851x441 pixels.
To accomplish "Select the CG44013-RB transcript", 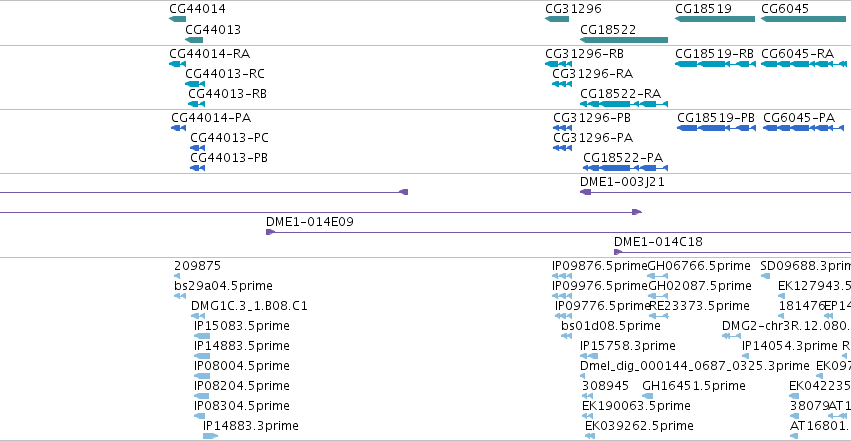I will [196, 104].
